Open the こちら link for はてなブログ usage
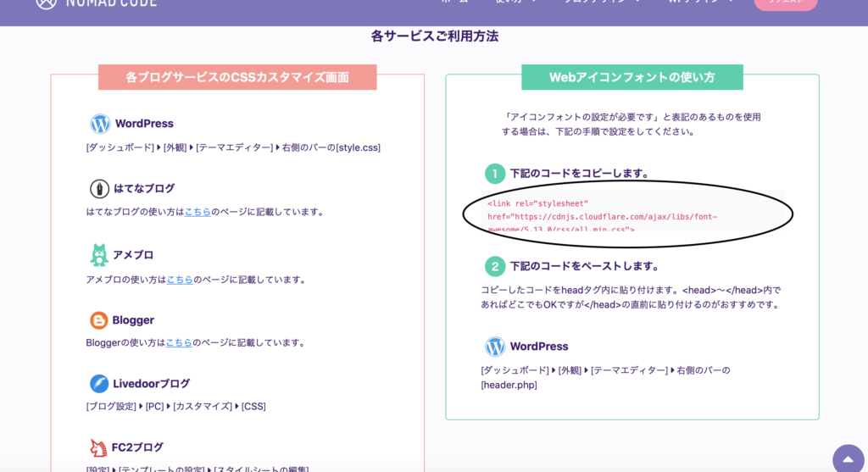Viewport: 868px width, 472px height. pos(198,212)
